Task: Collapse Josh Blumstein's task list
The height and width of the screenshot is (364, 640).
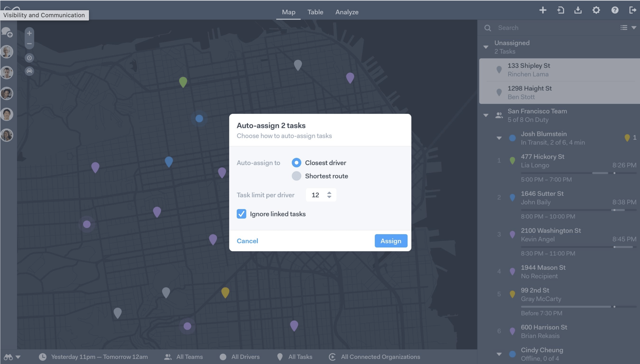Action: point(500,138)
